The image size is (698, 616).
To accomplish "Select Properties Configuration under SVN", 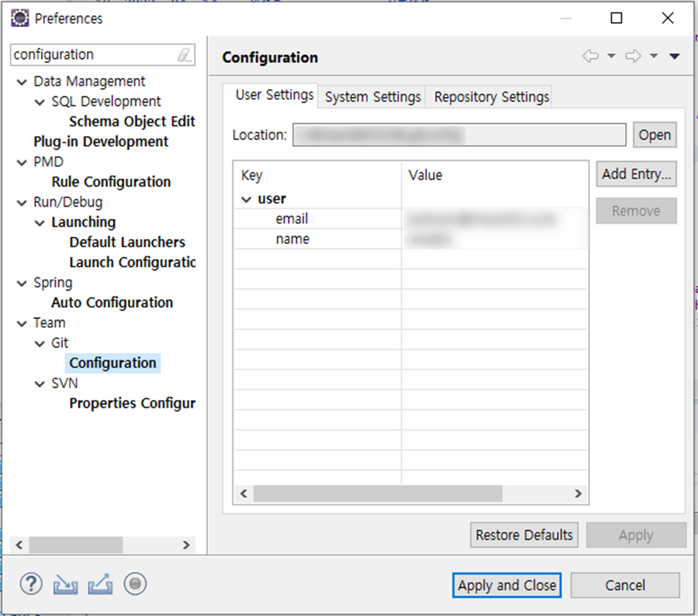I will 132,403.
